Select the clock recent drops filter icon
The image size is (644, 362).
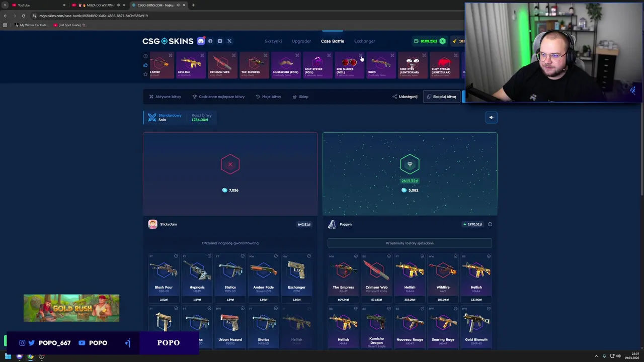click(145, 56)
